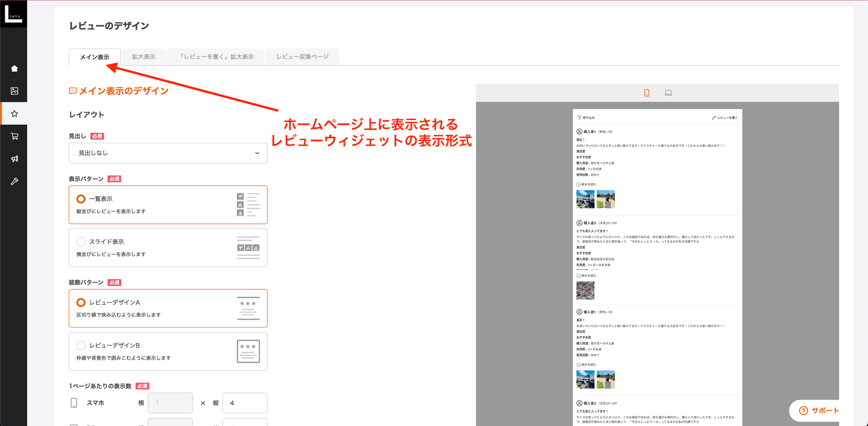Open the レビュー収集ページ tab

coord(302,56)
